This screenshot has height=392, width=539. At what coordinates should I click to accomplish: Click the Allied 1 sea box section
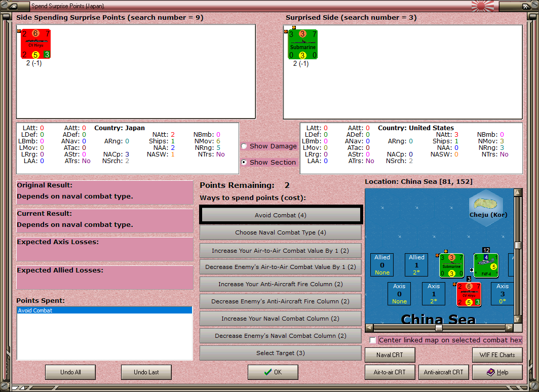(416, 265)
